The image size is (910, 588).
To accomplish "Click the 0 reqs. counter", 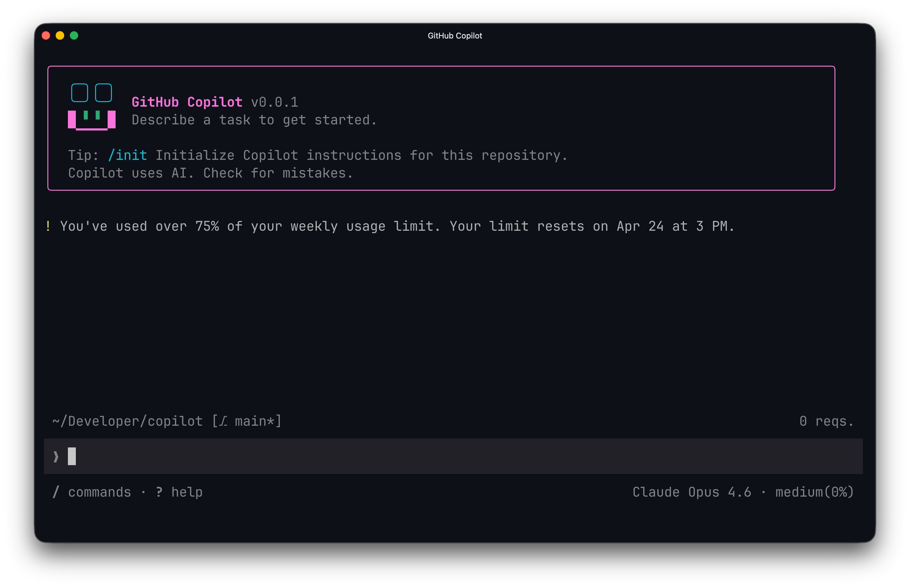I will click(x=826, y=421).
